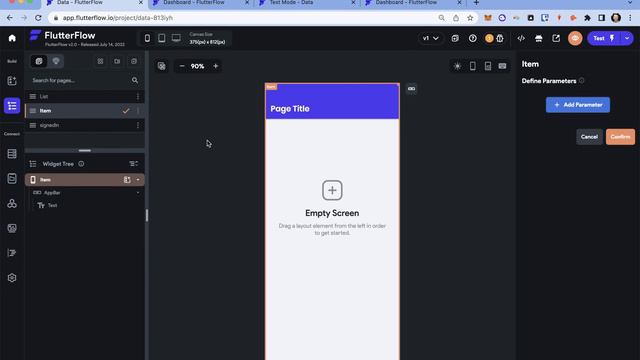Select the phone canvas size icon
This screenshot has height=360, width=640.
point(147,38)
